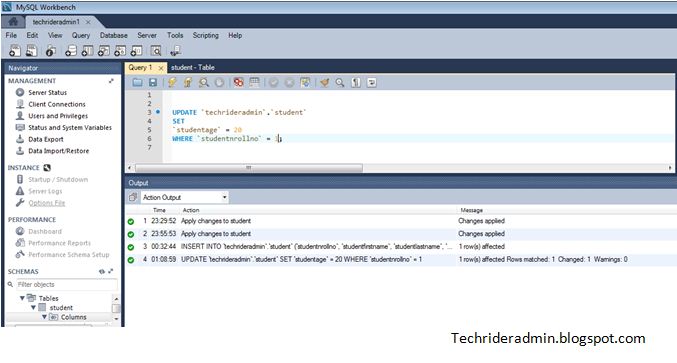Create a new schema toolbar icon

pyautogui.click(x=71, y=51)
